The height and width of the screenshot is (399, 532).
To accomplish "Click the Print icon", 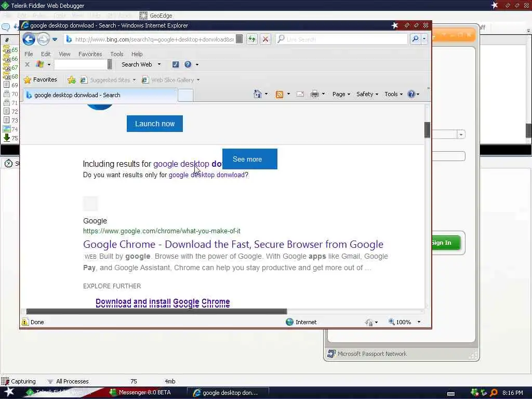I will click(x=314, y=94).
